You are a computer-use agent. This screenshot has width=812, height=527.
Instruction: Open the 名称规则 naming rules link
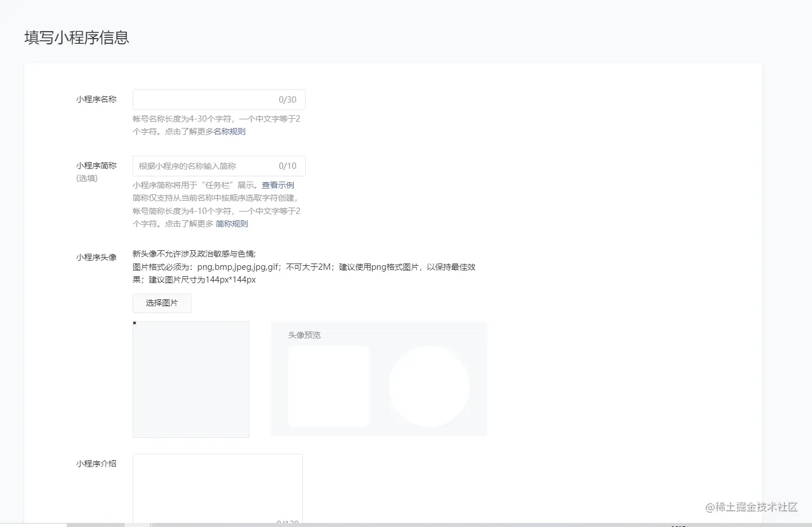pos(230,131)
